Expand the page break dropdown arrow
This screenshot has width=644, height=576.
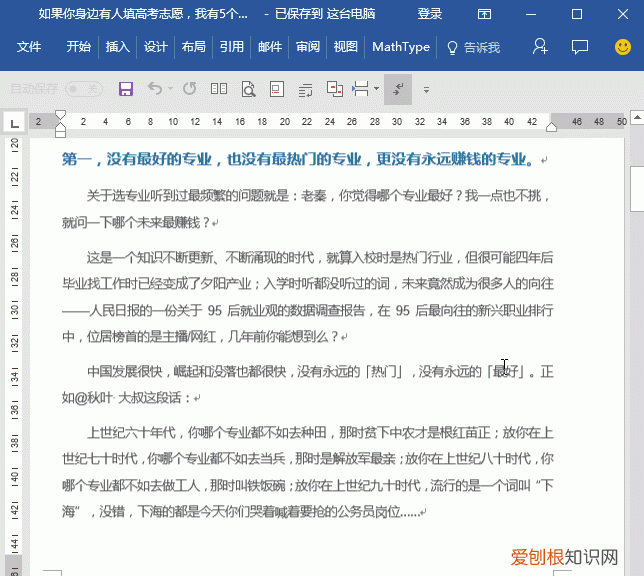(376, 88)
